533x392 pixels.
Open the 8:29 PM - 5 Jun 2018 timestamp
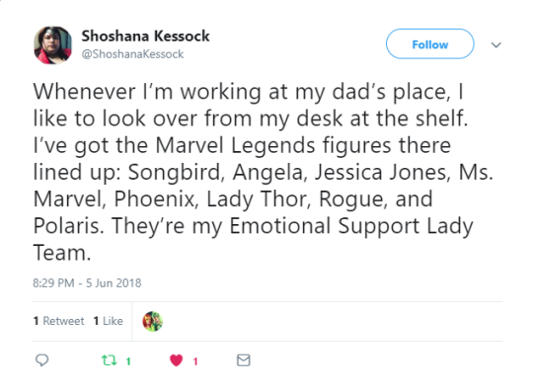point(87,282)
